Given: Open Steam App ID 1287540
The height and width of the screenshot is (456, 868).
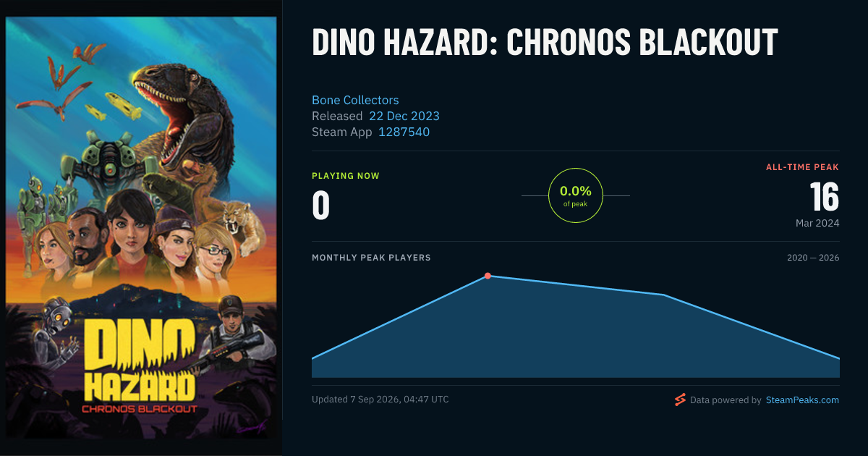Looking at the screenshot, I should click(x=404, y=132).
